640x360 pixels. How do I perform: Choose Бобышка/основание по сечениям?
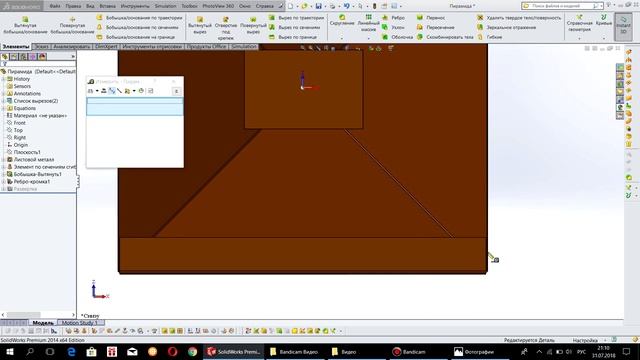point(138,27)
